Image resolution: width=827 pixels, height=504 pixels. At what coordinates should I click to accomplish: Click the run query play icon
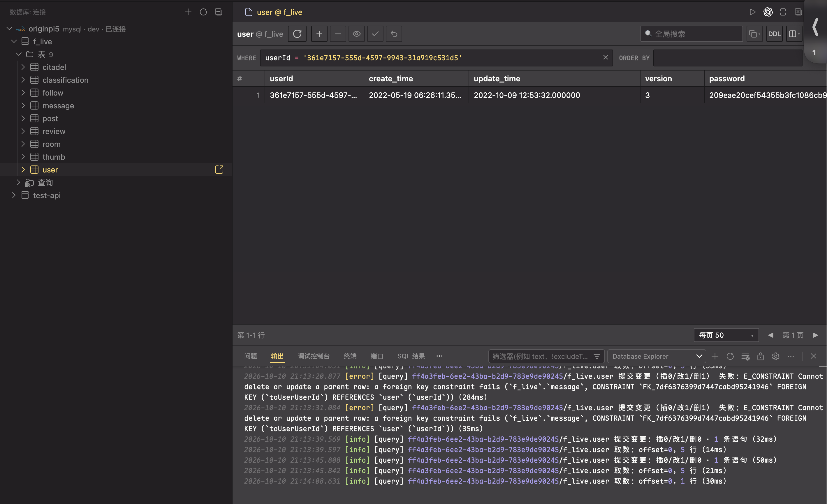pyautogui.click(x=752, y=12)
